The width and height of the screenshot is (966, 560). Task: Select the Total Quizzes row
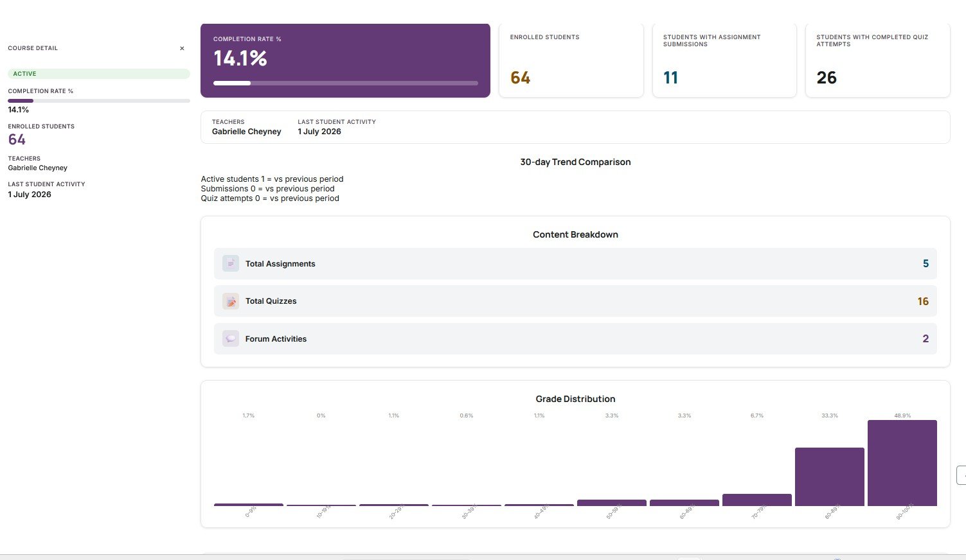pos(575,301)
